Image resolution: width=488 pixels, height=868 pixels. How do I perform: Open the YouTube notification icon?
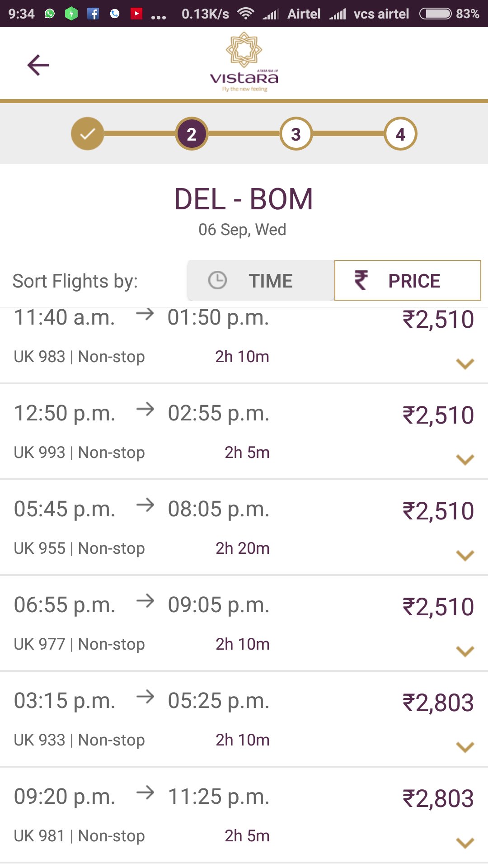coord(136,14)
